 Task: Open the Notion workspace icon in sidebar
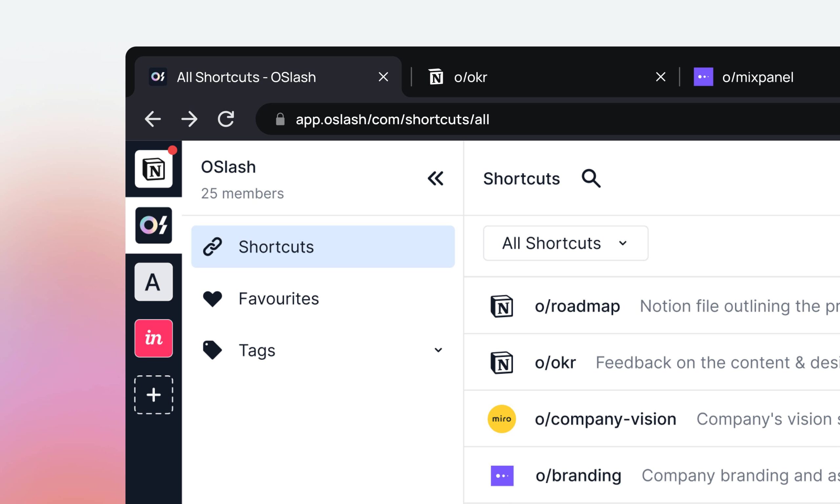click(154, 169)
